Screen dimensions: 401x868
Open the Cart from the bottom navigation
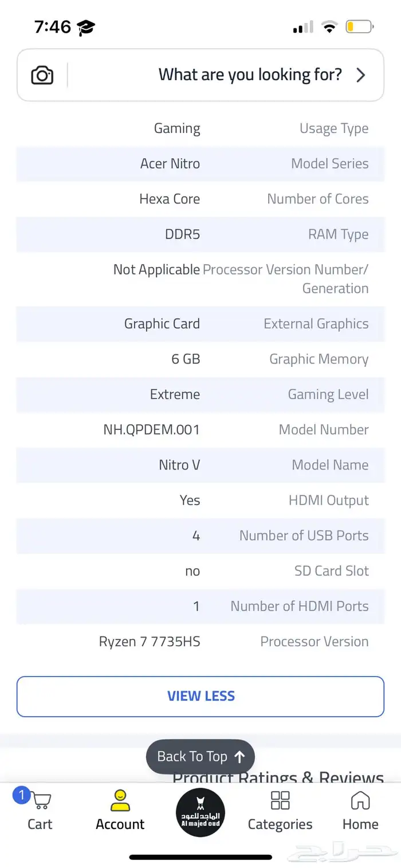40,808
